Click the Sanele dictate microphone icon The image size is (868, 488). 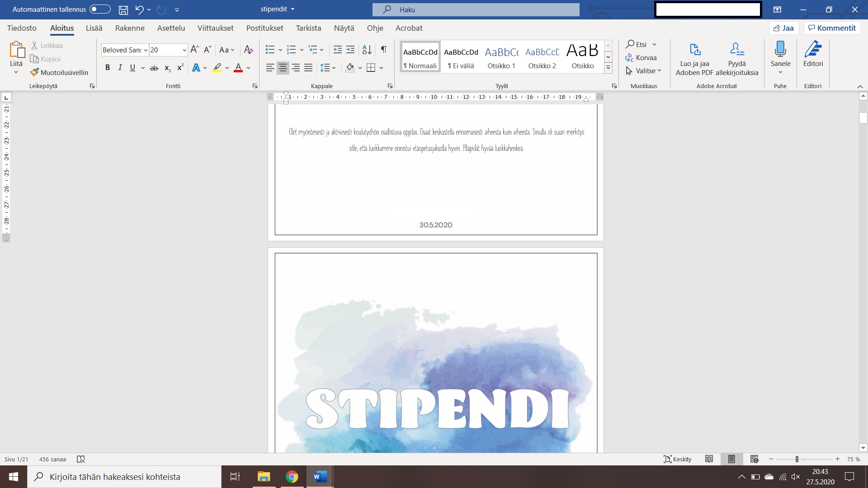click(780, 49)
